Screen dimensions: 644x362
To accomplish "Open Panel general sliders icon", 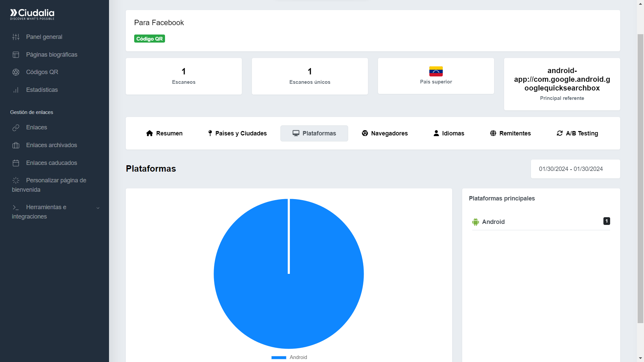I will coord(16,37).
